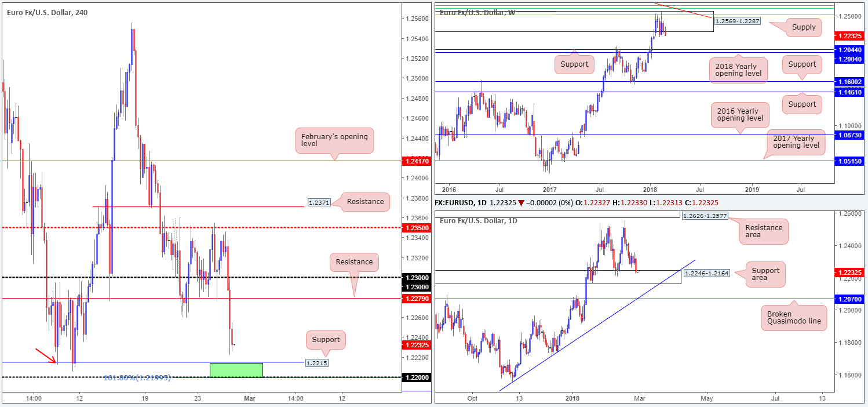This screenshot has height=407, width=868.
Task: Click the 1.2371 line label
Action: pos(320,202)
